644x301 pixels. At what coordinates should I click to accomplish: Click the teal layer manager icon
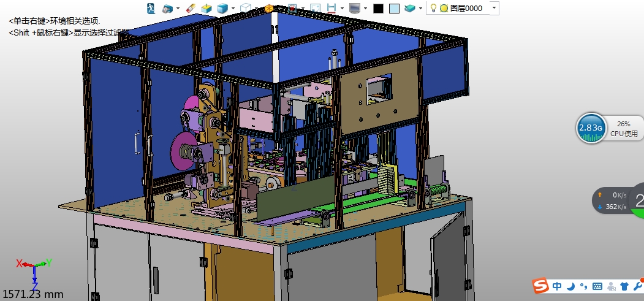[410, 8]
